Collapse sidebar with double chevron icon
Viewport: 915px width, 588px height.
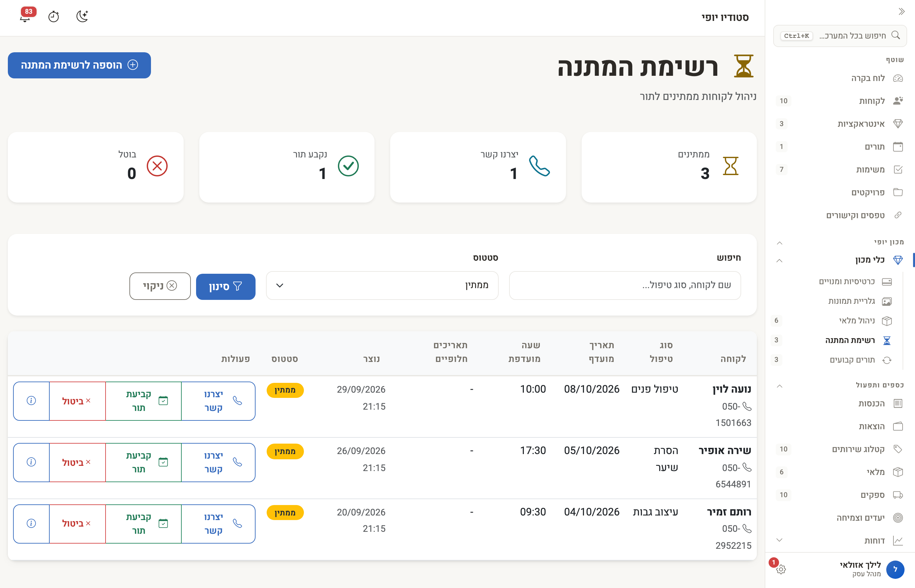tap(902, 11)
